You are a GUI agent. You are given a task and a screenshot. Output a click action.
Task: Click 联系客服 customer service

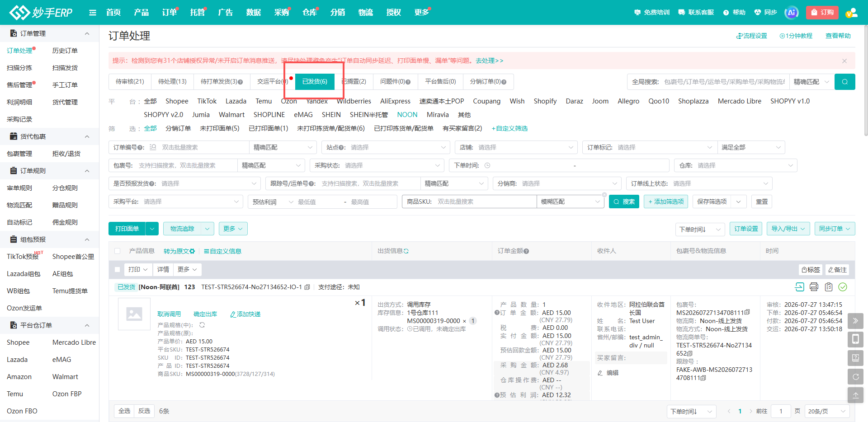pos(696,13)
